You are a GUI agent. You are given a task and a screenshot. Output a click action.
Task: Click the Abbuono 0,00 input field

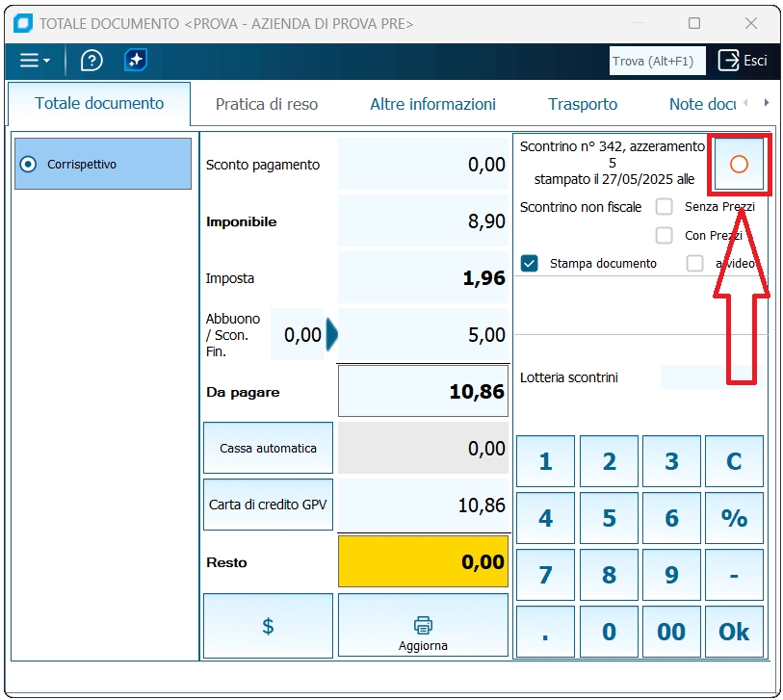[x=298, y=334]
